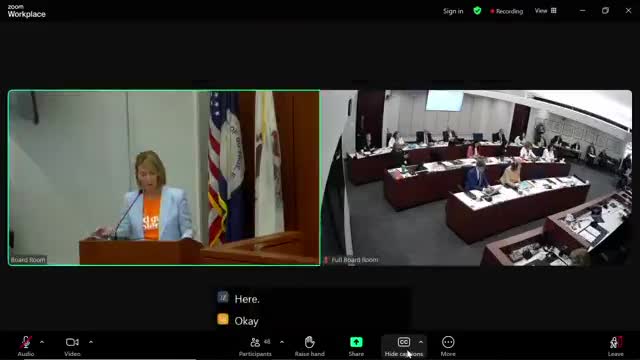Open the Participants panel
Screen dimensions: 640x360
[x=255, y=346]
